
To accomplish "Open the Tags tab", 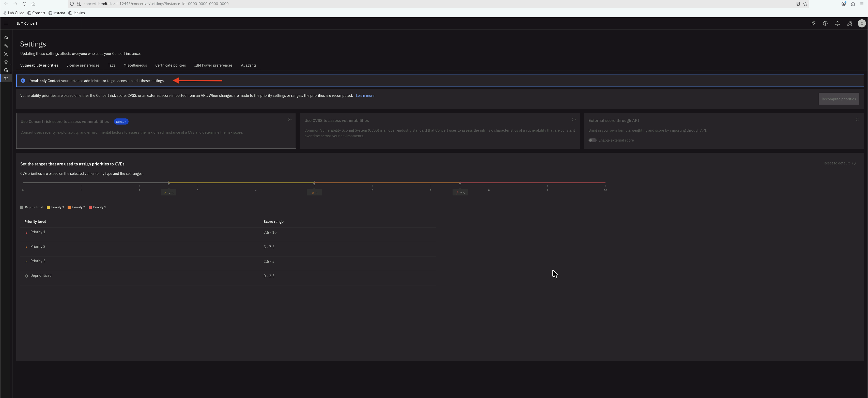I will (112, 65).
